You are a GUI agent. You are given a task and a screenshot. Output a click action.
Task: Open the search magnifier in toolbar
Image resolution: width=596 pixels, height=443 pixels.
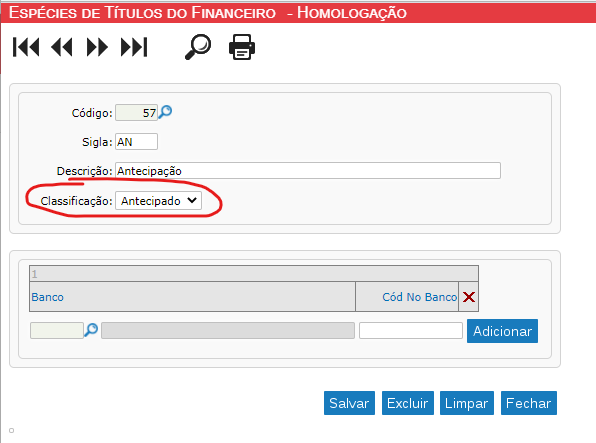[x=198, y=47]
